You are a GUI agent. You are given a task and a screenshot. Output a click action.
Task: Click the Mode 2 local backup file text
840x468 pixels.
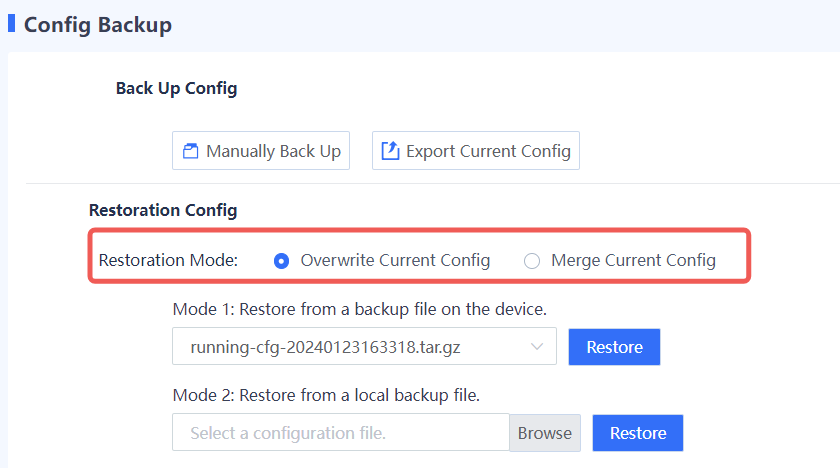click(326, 395)
